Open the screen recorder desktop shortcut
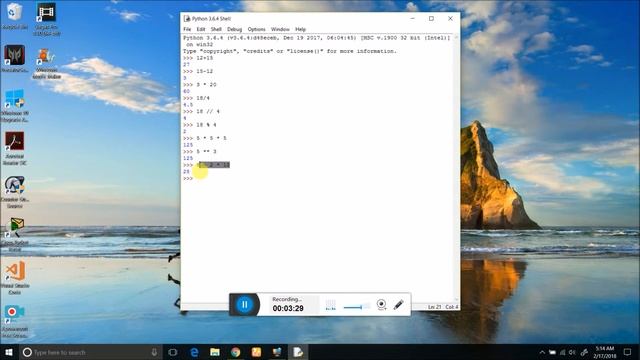 point(15,322)
